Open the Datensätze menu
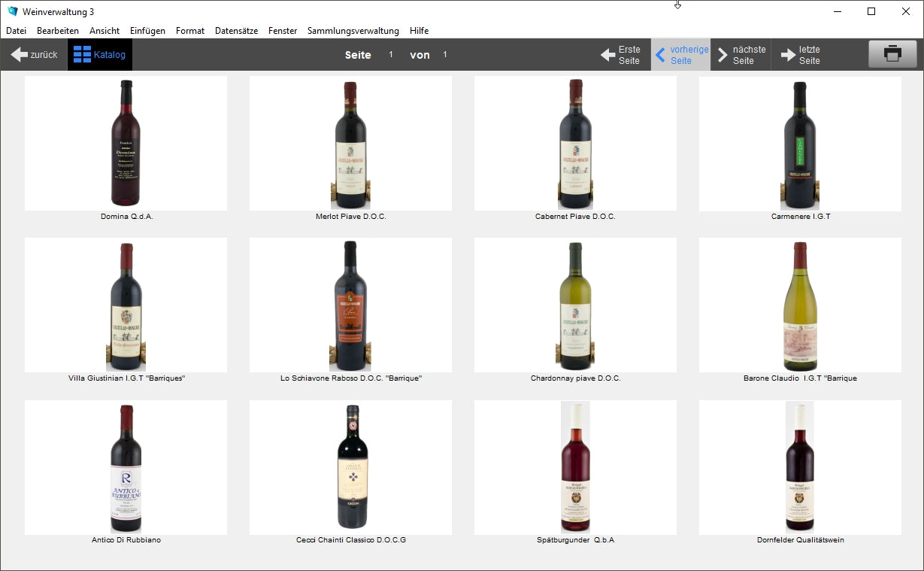Screen dimensions: 924x571 tap(236, 31)
